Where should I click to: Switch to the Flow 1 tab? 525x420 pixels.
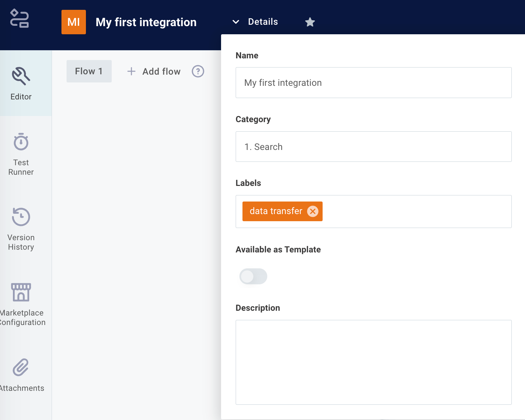[x=89, y=71]
